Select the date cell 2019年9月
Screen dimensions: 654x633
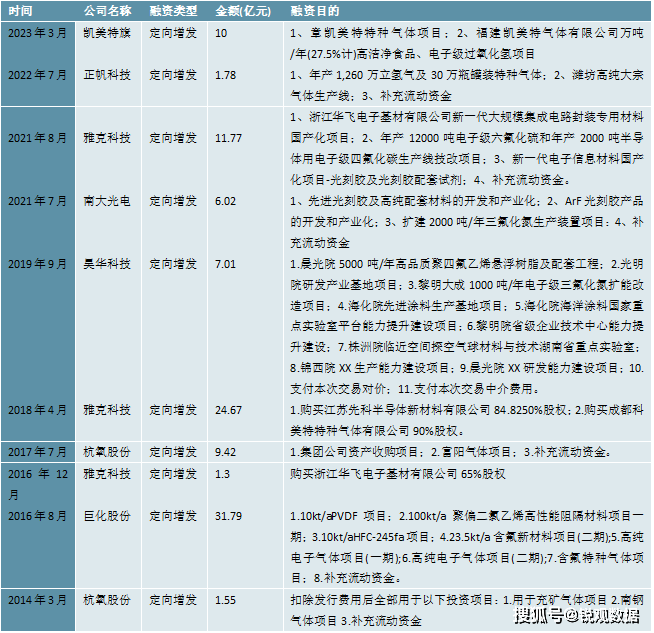click(x=37, y=264)
